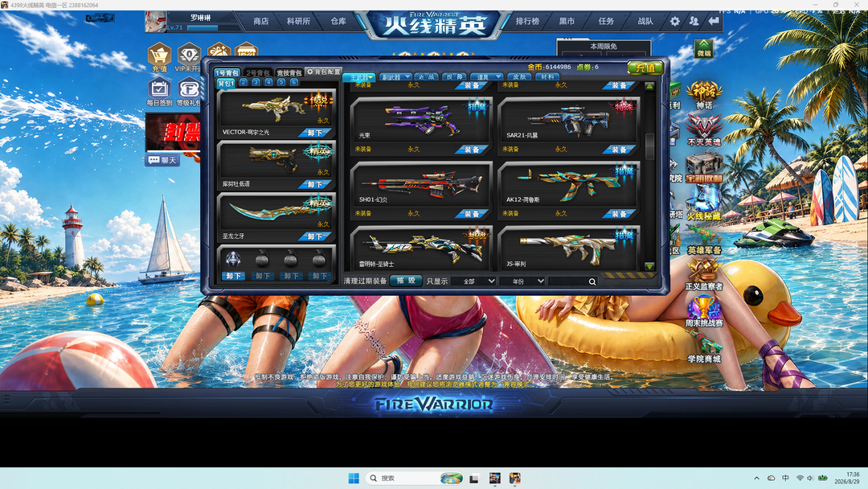868x489 pixels.
Task: Click the Task View taskbar icon
Action: [474, 478]
